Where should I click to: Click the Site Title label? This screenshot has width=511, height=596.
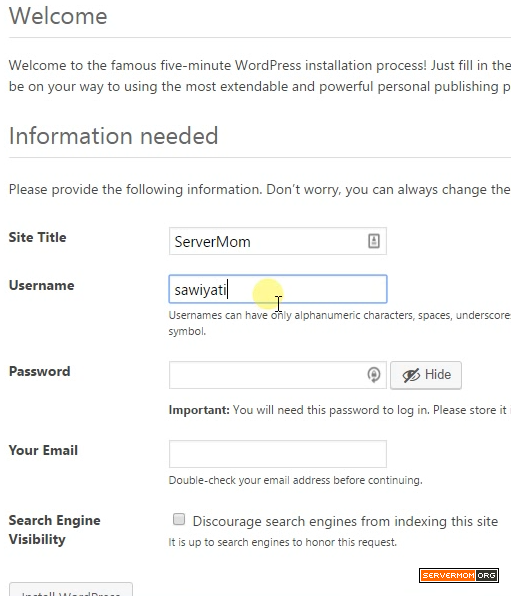pyautogui.click(x=38, y=238)
